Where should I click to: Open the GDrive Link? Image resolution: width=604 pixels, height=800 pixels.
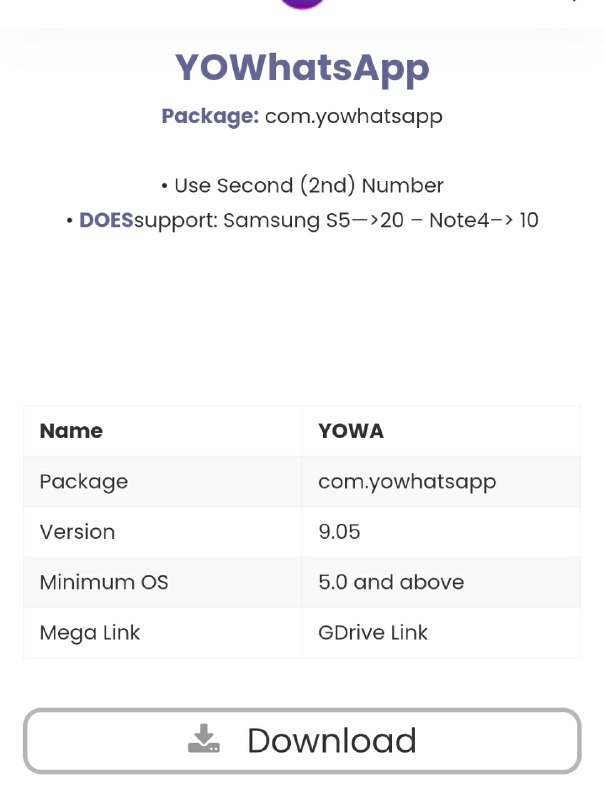coord(373,633)
